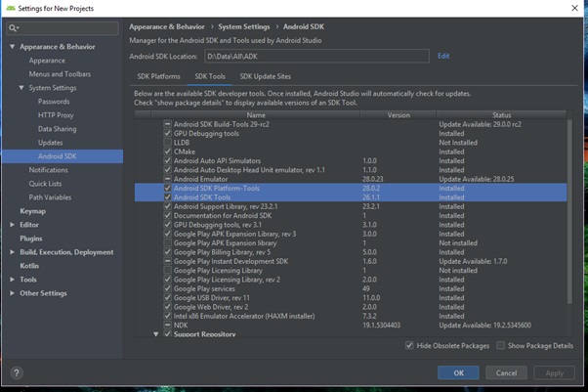Collapse the System Settings tree arrow
The height and width of the screenshot is (392, 588).
21,87
